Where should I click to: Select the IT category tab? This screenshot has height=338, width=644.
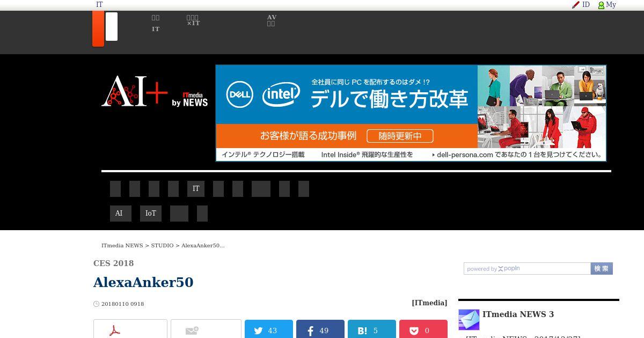click(196, 189)
